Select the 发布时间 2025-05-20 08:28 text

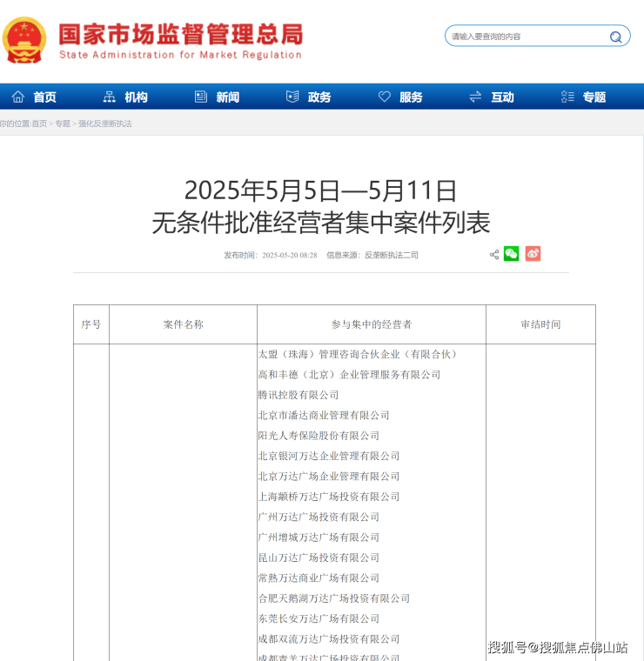[271, 255]
